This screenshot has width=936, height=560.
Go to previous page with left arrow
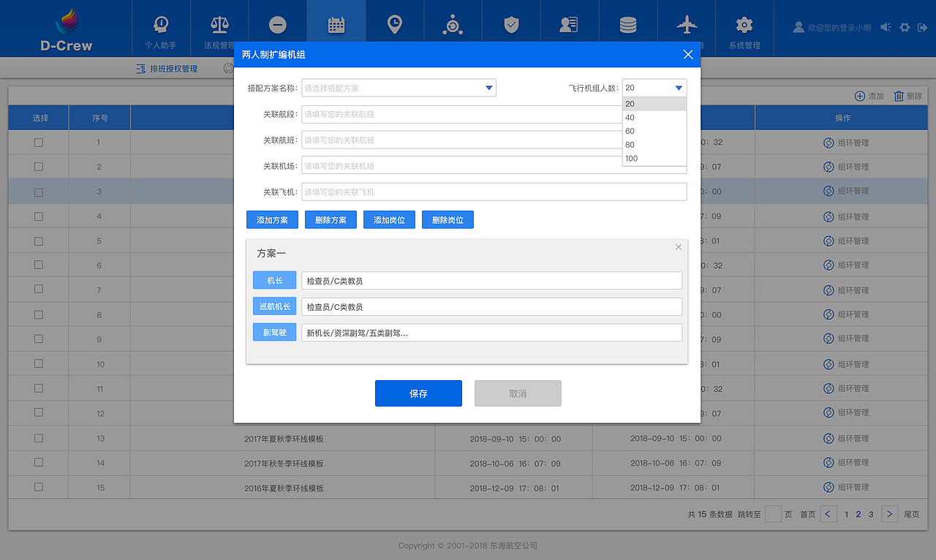(829, 514)
